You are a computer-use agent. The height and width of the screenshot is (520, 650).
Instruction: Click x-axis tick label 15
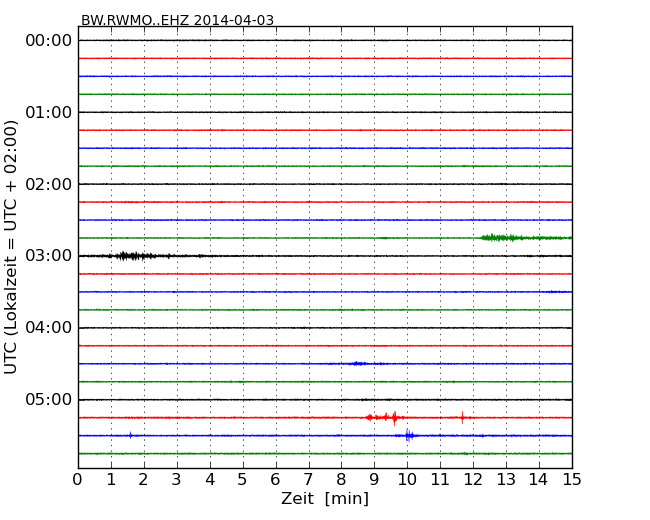(572, 479)
